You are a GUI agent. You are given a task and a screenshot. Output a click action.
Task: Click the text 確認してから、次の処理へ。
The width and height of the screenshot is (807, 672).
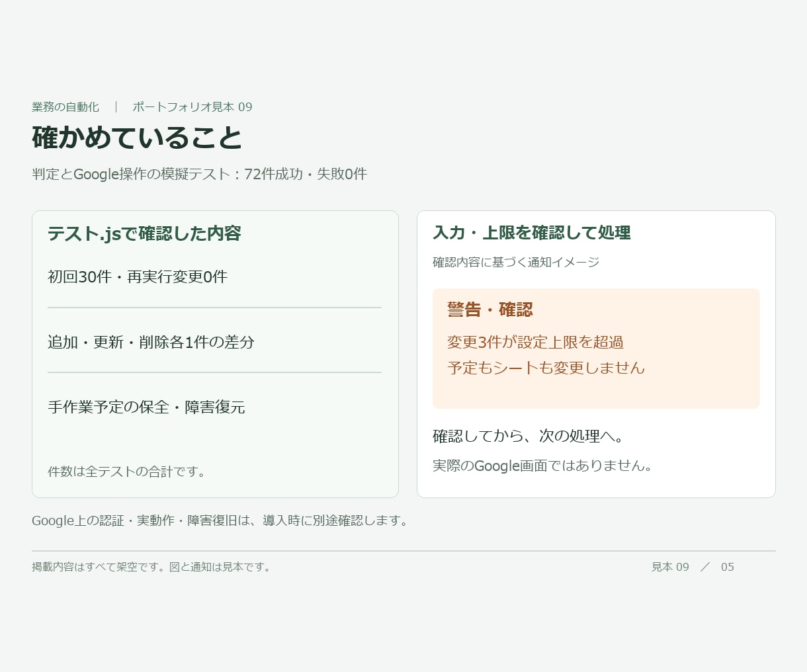point(529,436)
